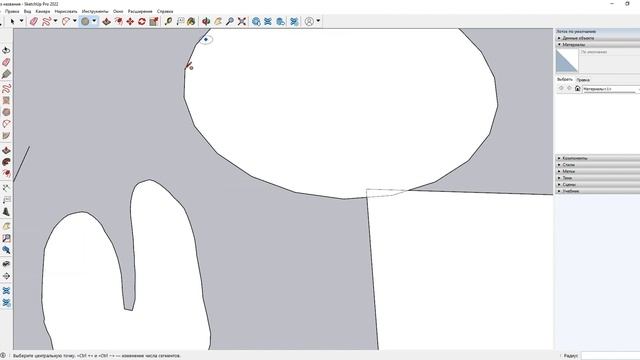The width and height of the screenshot is (640, 360).
Task: Open the Расширения menu
Action: pos(140,11)
